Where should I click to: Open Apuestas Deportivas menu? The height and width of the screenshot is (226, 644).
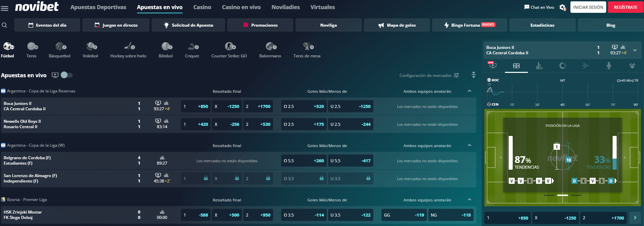pyautogui.click(x=98, y=7)
